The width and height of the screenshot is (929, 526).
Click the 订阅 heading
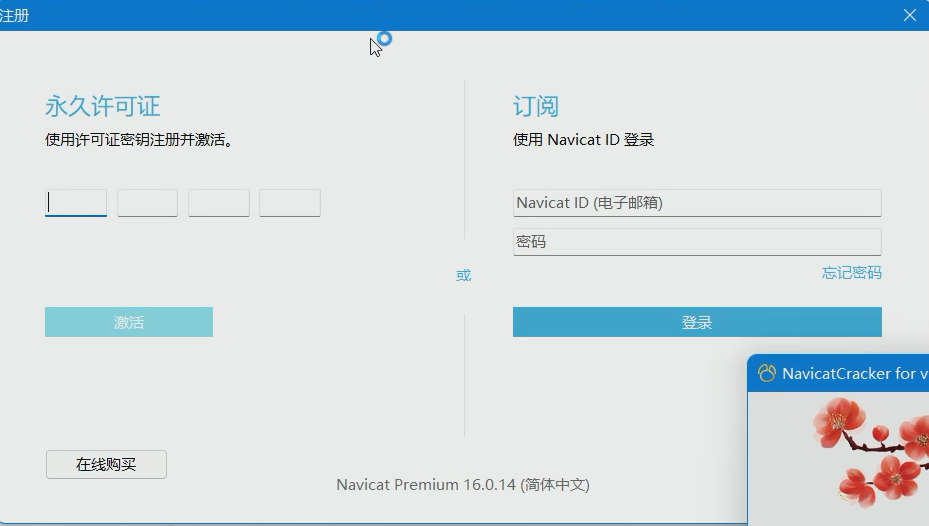point(536,107)
